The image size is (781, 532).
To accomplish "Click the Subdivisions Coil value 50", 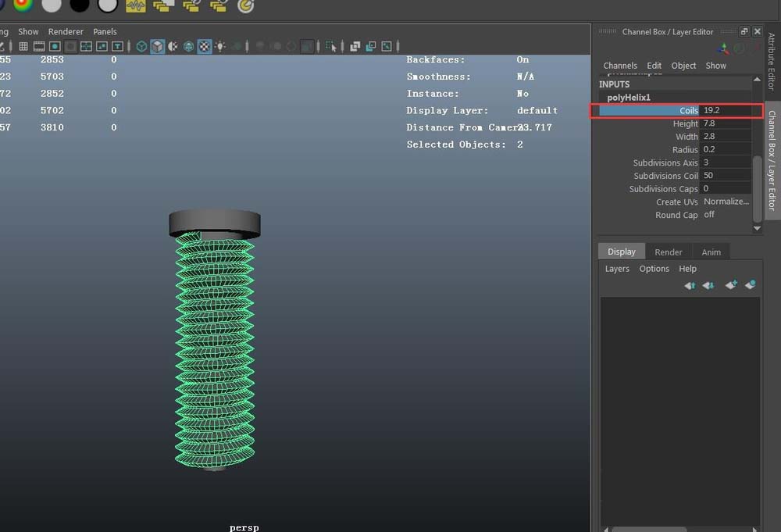I will click(x=726, y=175).
